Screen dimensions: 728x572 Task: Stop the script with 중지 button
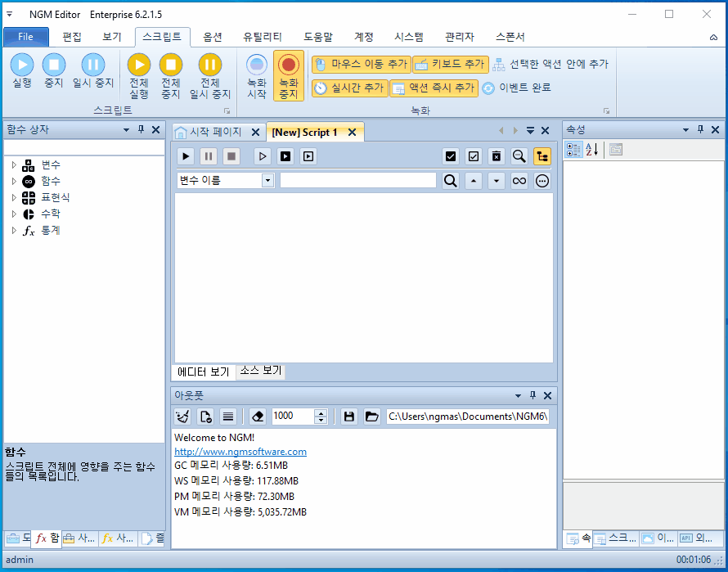tap(54, 70)
